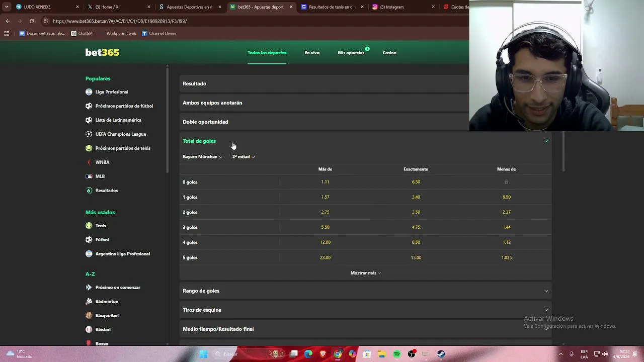Open Microsoft Edge from the taskbar
Image resolution: width=644 pixels, height=362 pixels.
(308, 354)
